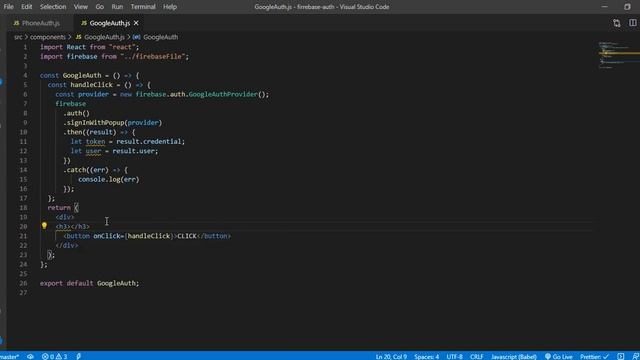Viewport: 640px width, 360px height.
Task: Open the src breadcrumb segment
Action: 18,37
